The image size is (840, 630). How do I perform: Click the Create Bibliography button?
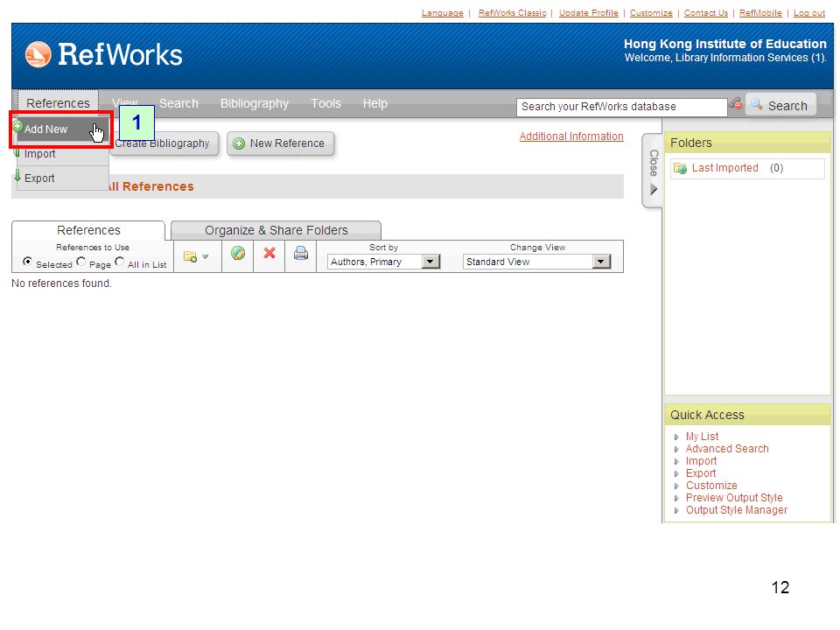(165, 143)
